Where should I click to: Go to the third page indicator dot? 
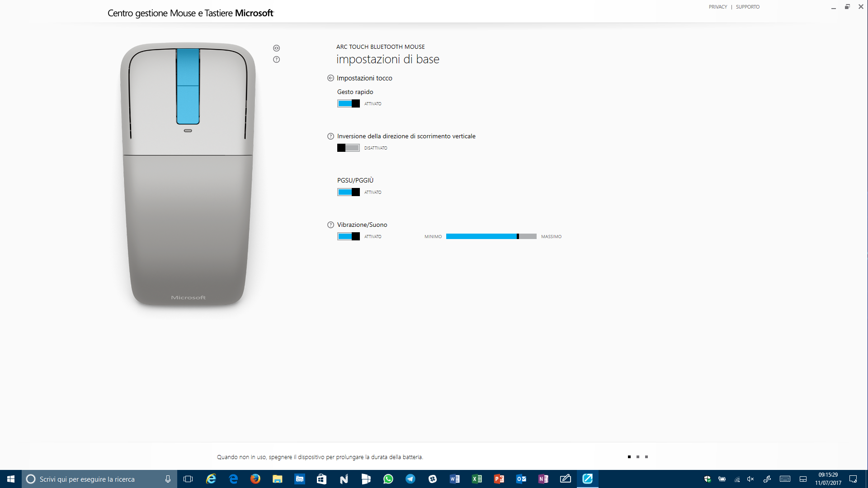pos(646,457)
